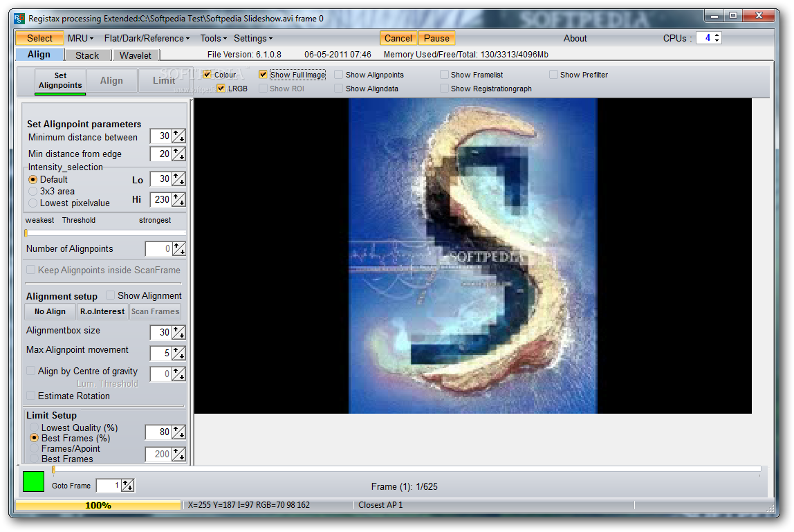Open the Flat/Dark/Reference menu
The width and height of the screenshot is (794, 532).
[147, 39]
